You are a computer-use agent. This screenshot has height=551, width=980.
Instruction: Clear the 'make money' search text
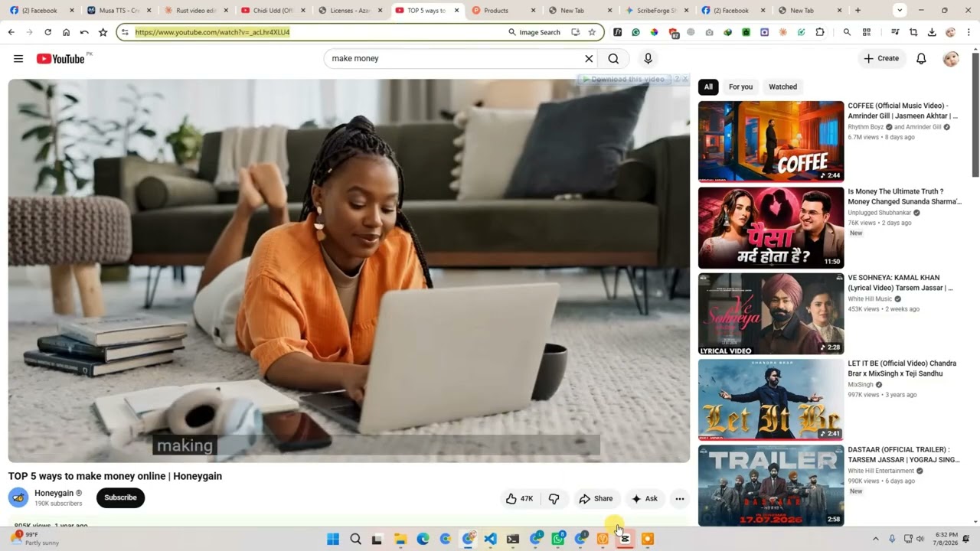[x=589, y=58]
